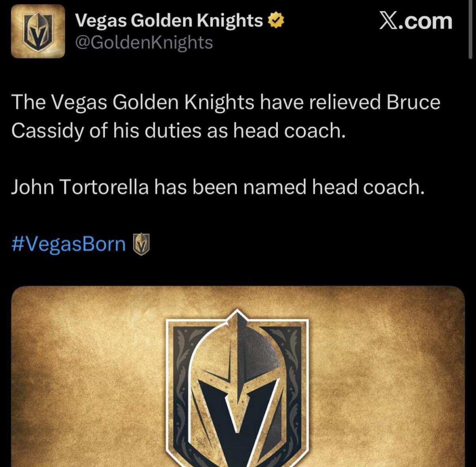The width and height of the screenshot is (476, 467).
Task: Click the "Bruce" word in the post
Action: click(x=413, y=102)
